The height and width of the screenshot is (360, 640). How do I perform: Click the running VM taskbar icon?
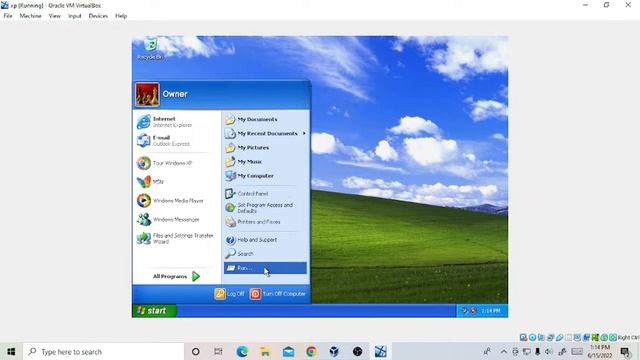click(380, 351)
